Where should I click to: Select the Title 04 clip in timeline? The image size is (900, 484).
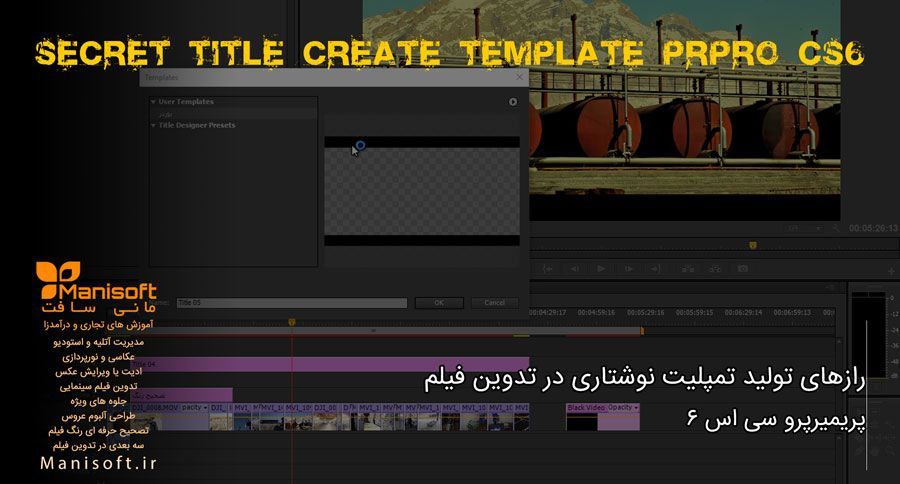point(331,364)
